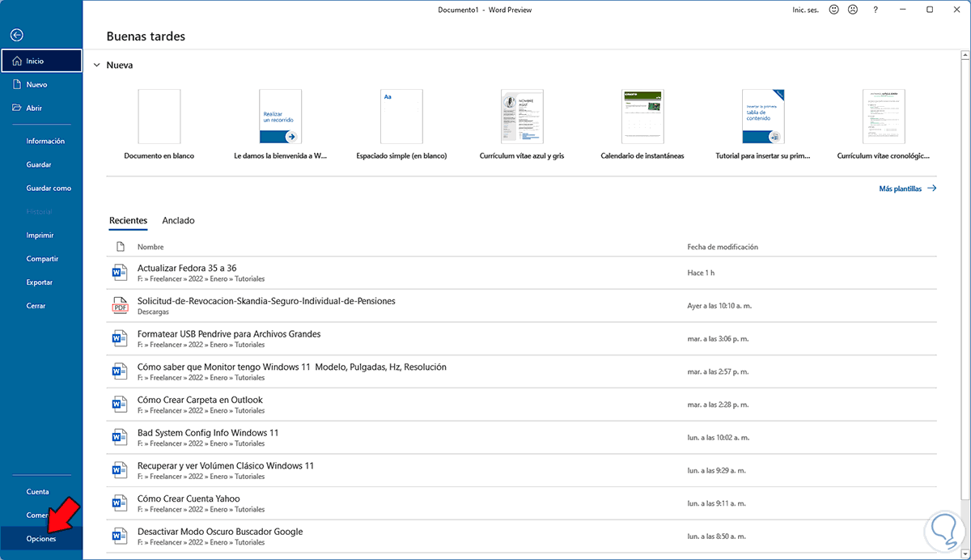
Task: Click the Nuevo document icon
Action: coord(16,84)
